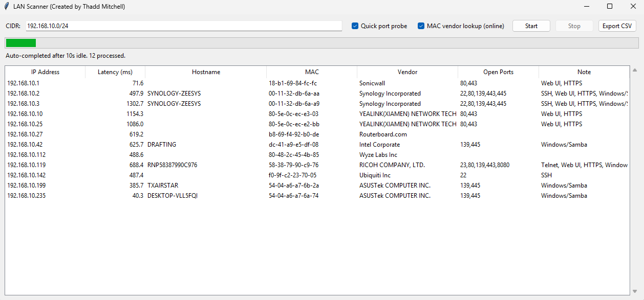Viewport: 644px width, 300px height.
Task: Click the Wyze Labs Inc vendor cell
Action: [x=378, y=155]
